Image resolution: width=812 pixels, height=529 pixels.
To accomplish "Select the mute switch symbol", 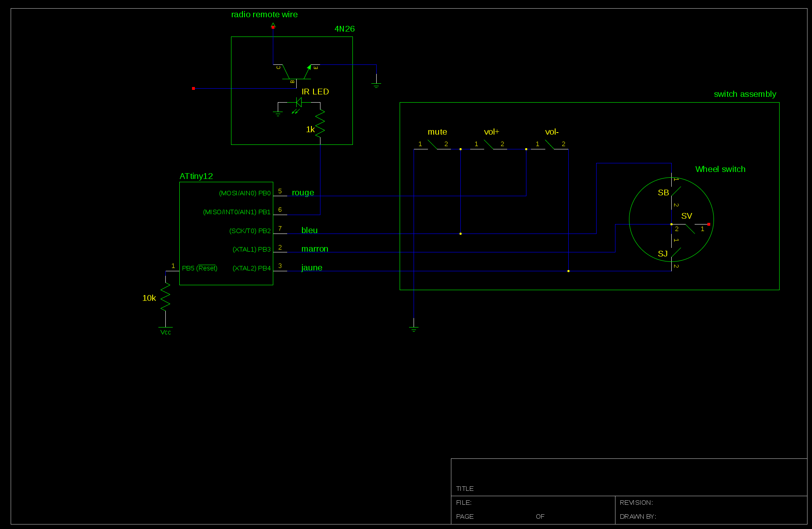I will click(432, 144).
